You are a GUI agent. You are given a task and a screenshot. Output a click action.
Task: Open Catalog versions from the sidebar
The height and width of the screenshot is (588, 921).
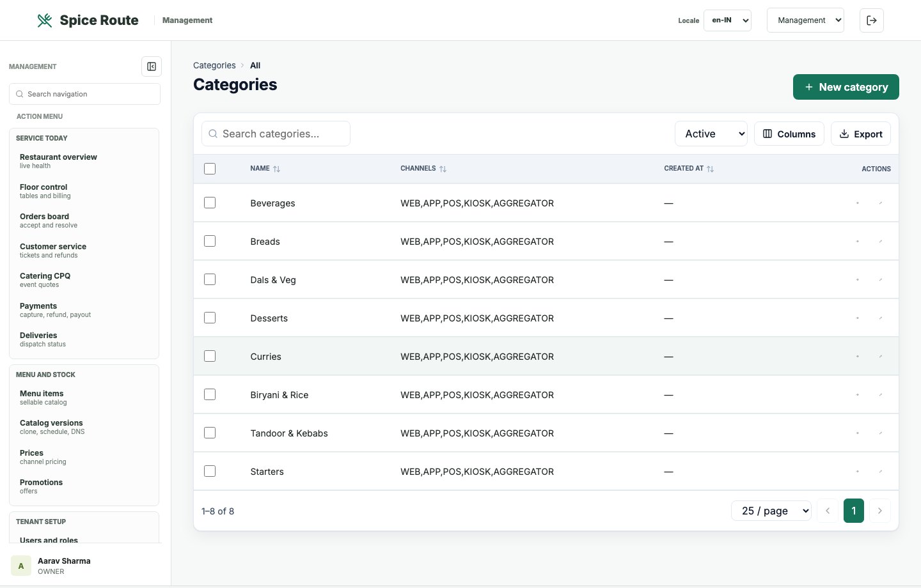[84, 427]
